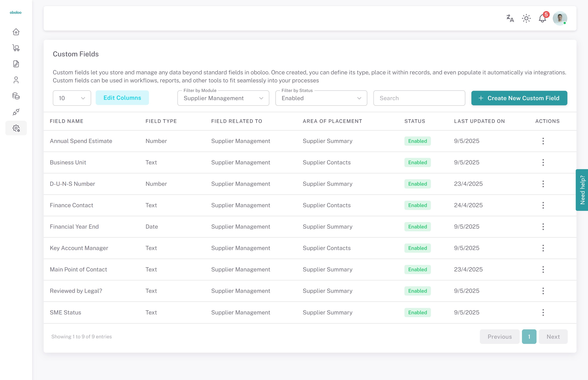
Task: Click the oboloo logo
Action: (x=16, y=12)
